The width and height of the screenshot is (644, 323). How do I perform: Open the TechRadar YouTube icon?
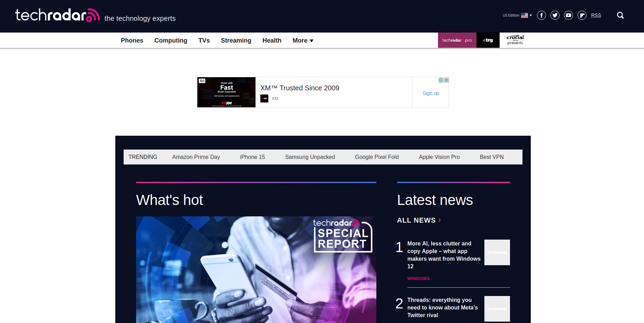(x=569, y=15)
